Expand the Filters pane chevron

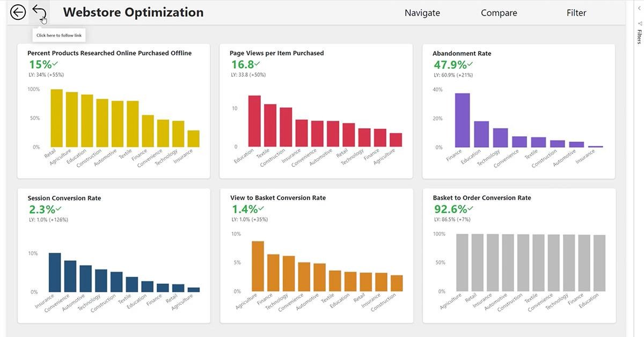639,9
